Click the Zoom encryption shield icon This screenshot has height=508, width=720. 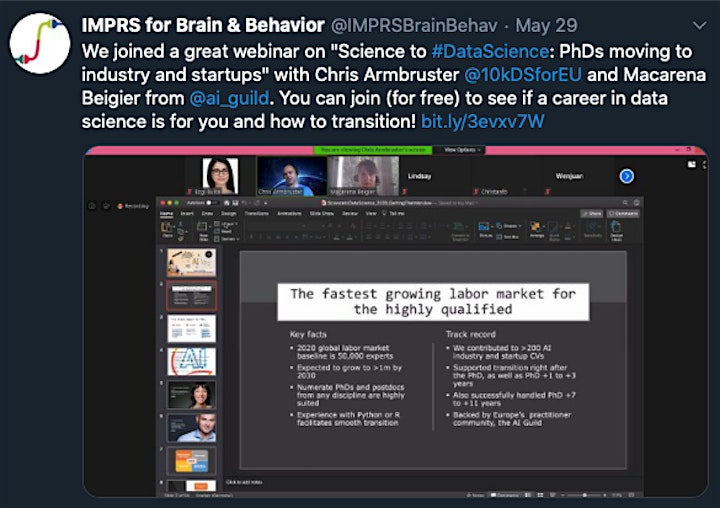pos(106,206)
